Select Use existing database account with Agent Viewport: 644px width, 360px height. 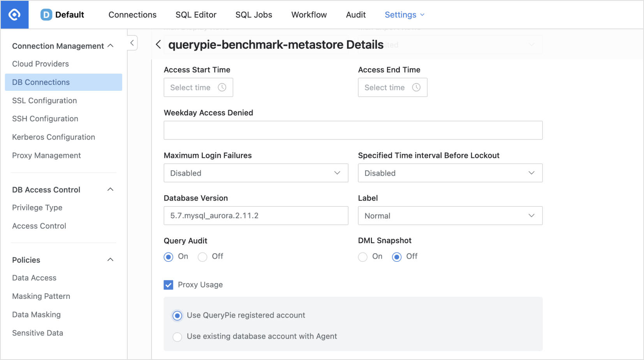point(177,337)
